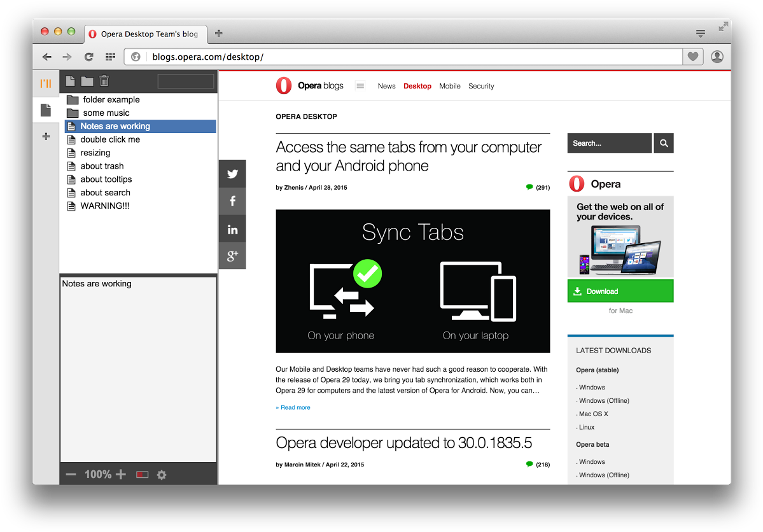
Task: Click the green Download button
Action: (620, 291)
